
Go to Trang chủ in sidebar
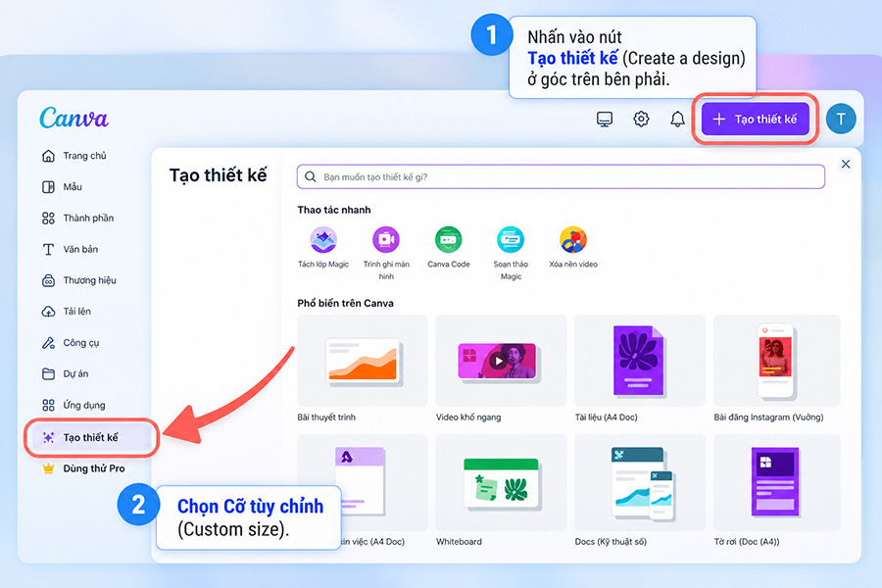pos(74,156)
